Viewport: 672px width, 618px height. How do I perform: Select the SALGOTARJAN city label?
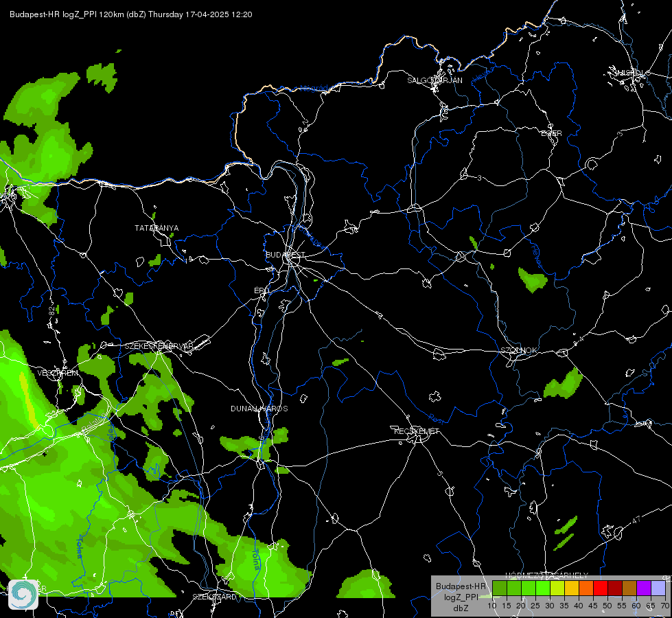pos(435,80)
